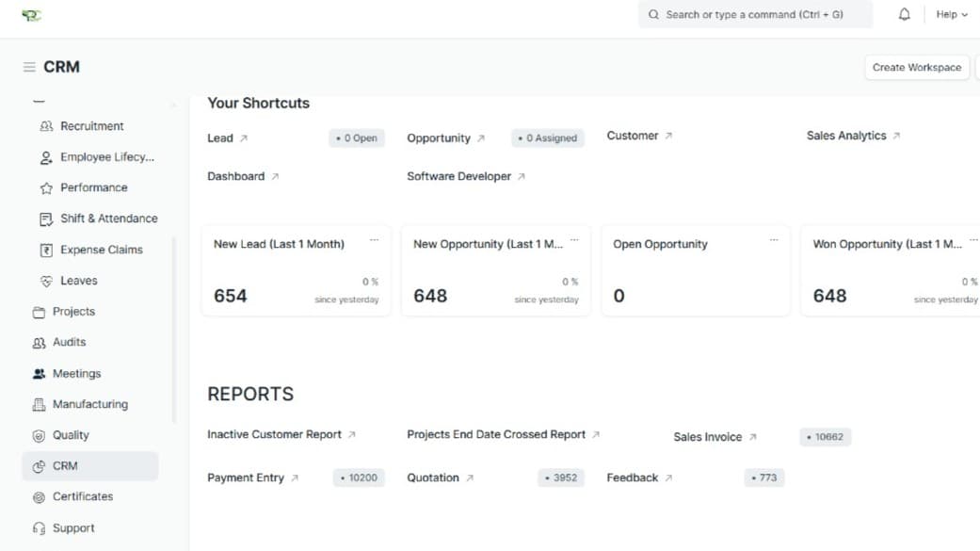Open the Help dropdown menu

pyautogui.click(x=951, y=14)
